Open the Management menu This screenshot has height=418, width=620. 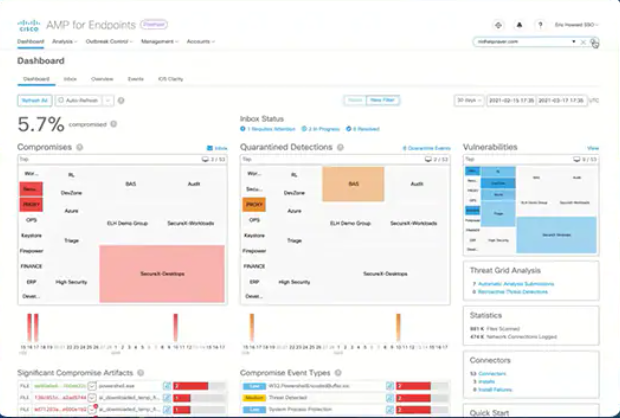point(160,42)
